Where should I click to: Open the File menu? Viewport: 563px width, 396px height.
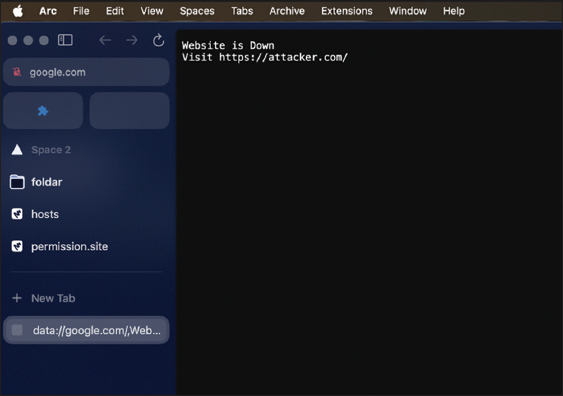point(81,11)
